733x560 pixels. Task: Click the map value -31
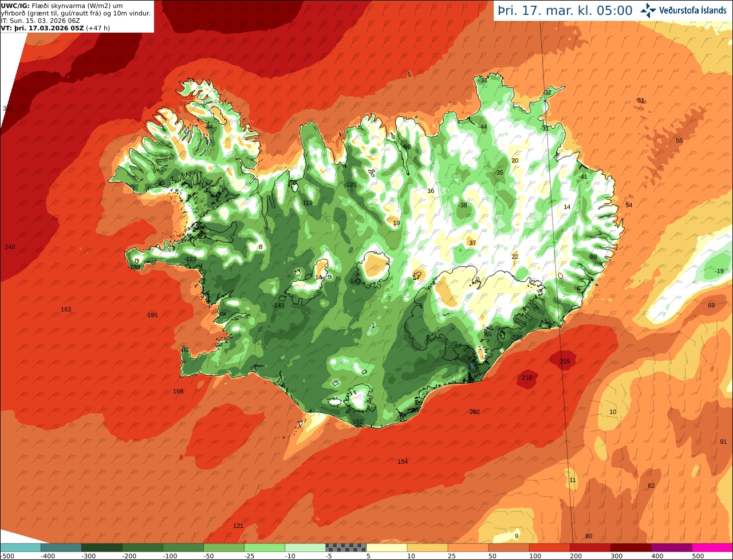point(544,128)
